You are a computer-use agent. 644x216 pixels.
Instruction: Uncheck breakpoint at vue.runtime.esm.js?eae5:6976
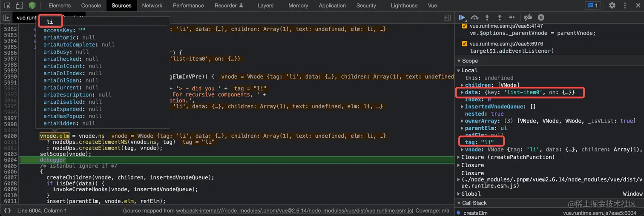464,44
